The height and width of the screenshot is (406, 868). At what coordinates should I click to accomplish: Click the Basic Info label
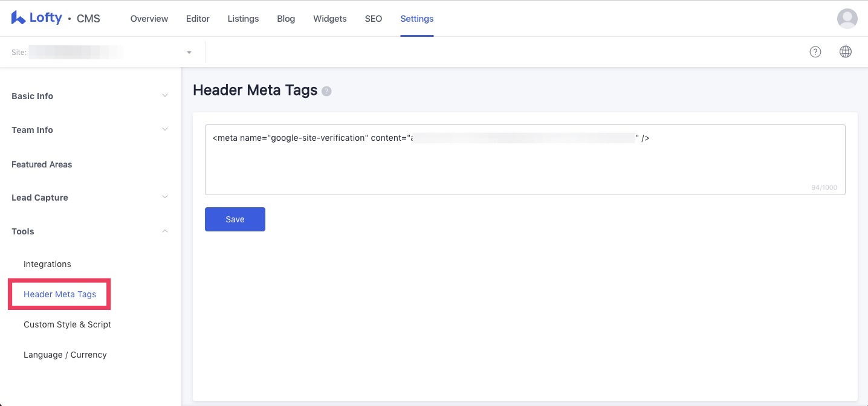32,96
